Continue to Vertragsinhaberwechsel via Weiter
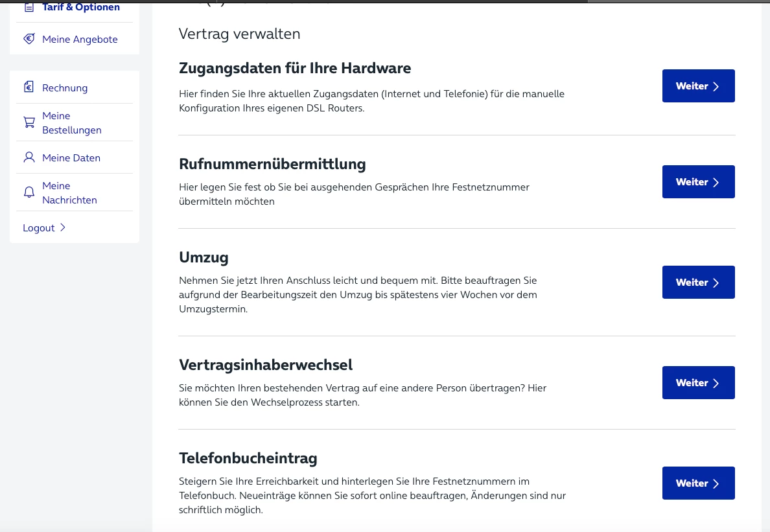 (x=698, y=383)
